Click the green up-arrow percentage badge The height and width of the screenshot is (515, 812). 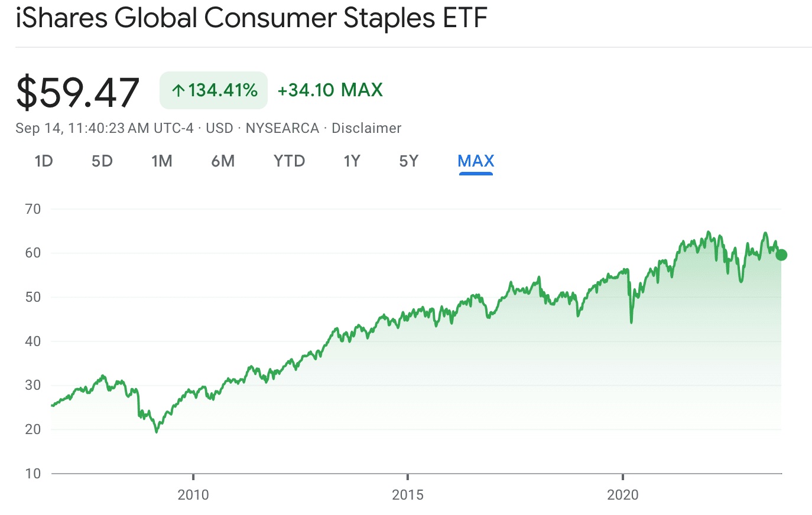pyautogui.click(x=213, y=90)
